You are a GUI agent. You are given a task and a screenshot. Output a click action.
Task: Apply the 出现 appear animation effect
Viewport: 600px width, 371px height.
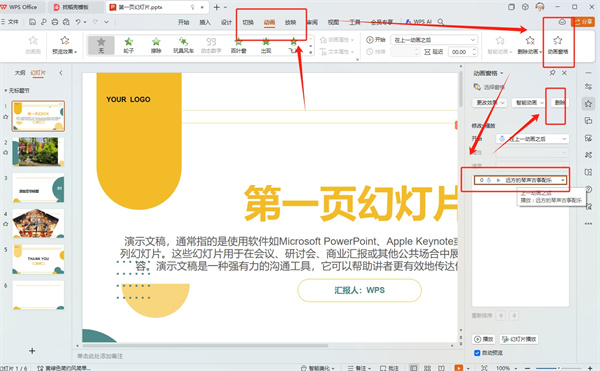(266, 45)
